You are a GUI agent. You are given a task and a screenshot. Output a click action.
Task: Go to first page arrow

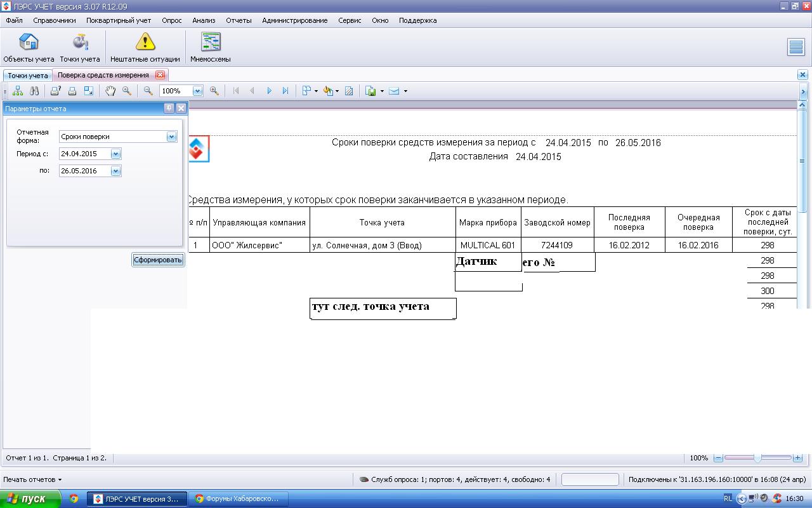(236, 91)
